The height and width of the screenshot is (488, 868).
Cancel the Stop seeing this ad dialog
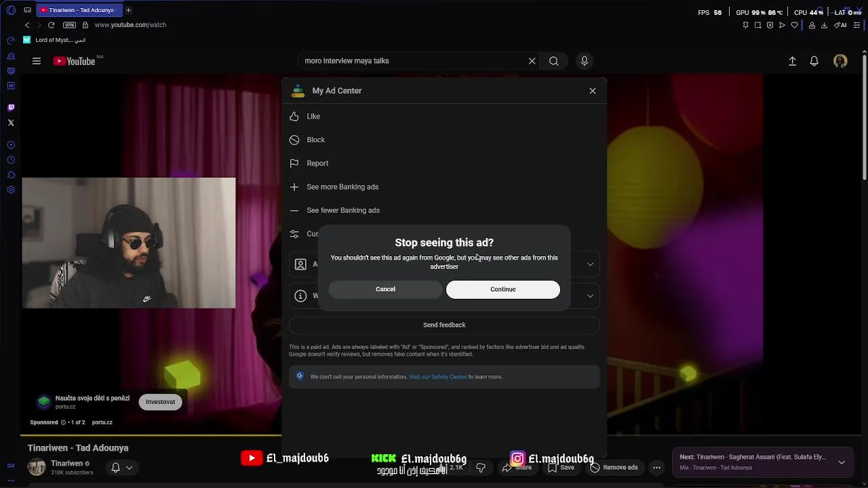385,289
